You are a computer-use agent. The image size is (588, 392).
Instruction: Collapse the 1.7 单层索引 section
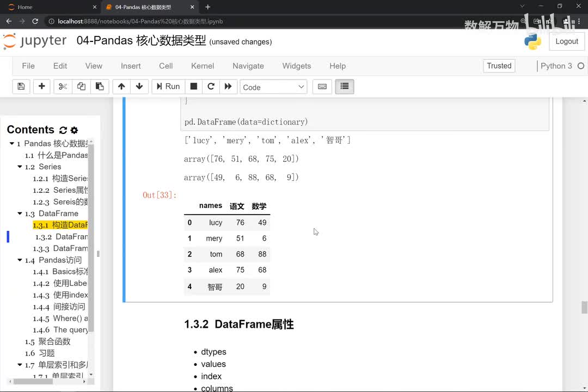20,365
